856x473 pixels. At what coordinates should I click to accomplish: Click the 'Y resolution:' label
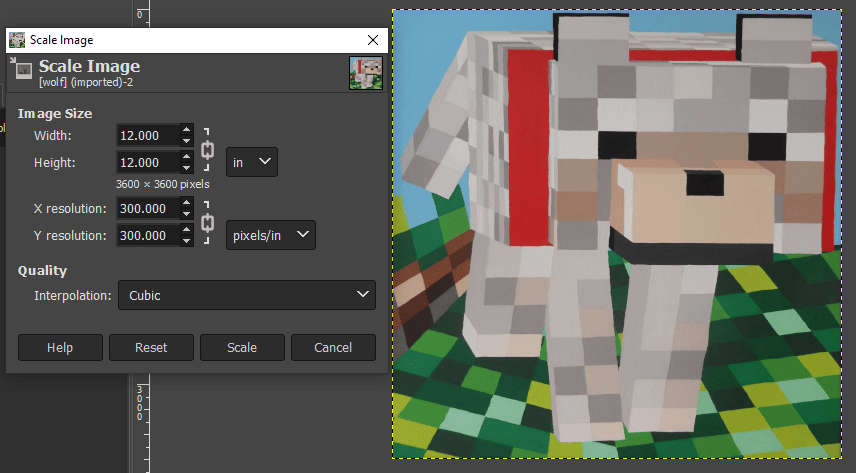(70, 235)
